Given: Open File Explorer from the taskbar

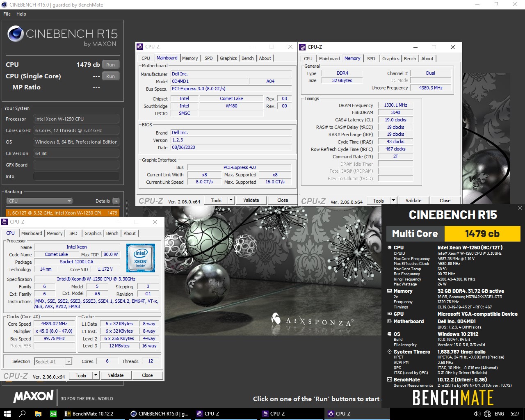Looking at the screenshot, I should click(x=38, y=413).
